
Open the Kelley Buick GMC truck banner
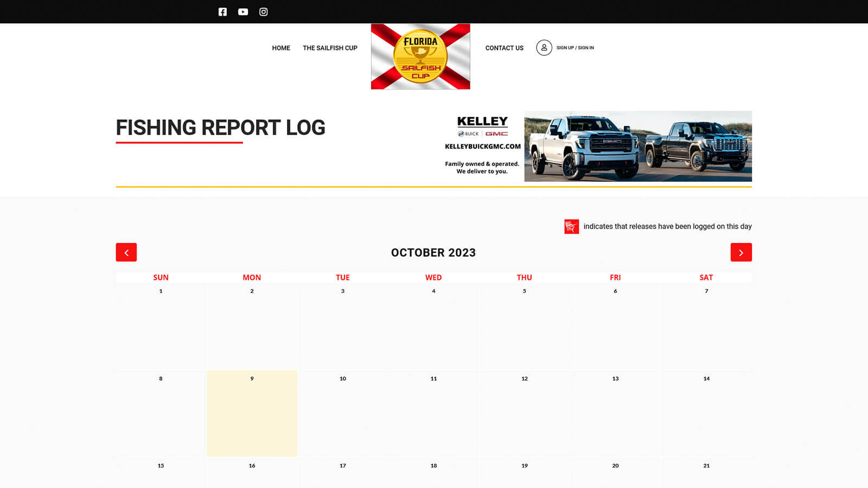(638, 146)
